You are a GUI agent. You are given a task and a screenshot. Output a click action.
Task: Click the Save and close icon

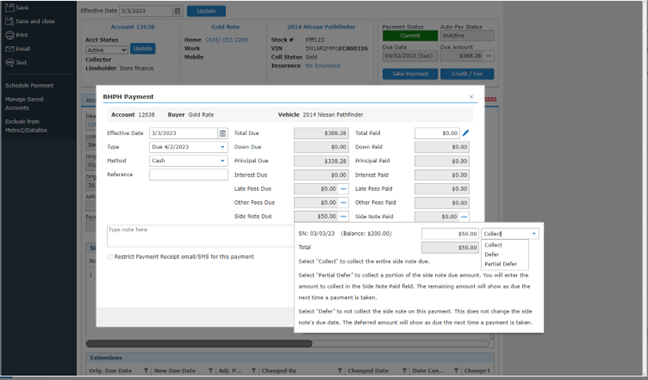pos(10,21)
